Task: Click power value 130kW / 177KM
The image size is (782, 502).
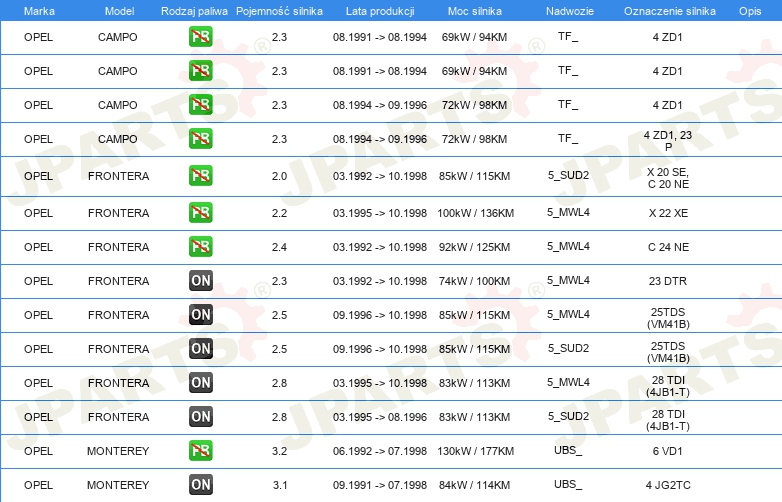Action: coord(475,451)
